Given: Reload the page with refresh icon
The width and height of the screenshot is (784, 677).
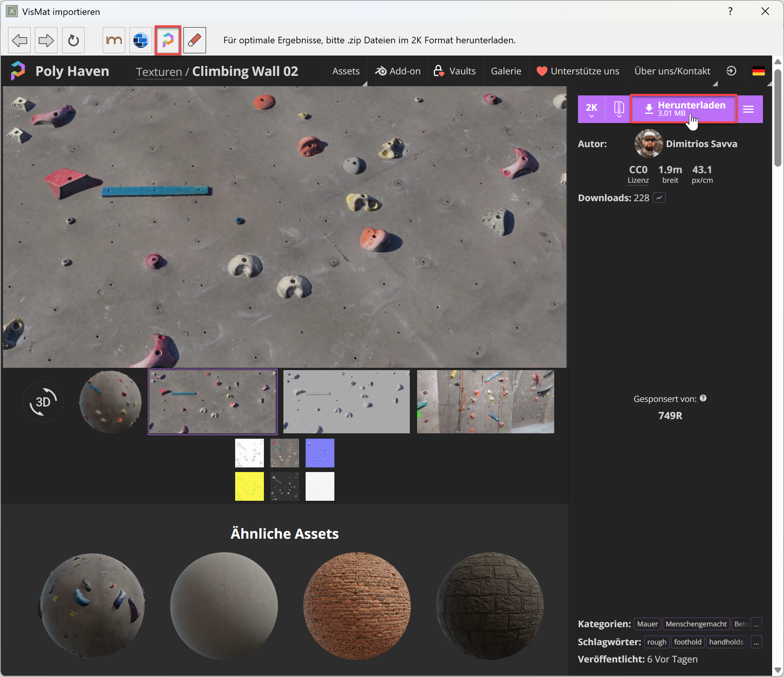Looking at the screenshot, I should point(73,40).
